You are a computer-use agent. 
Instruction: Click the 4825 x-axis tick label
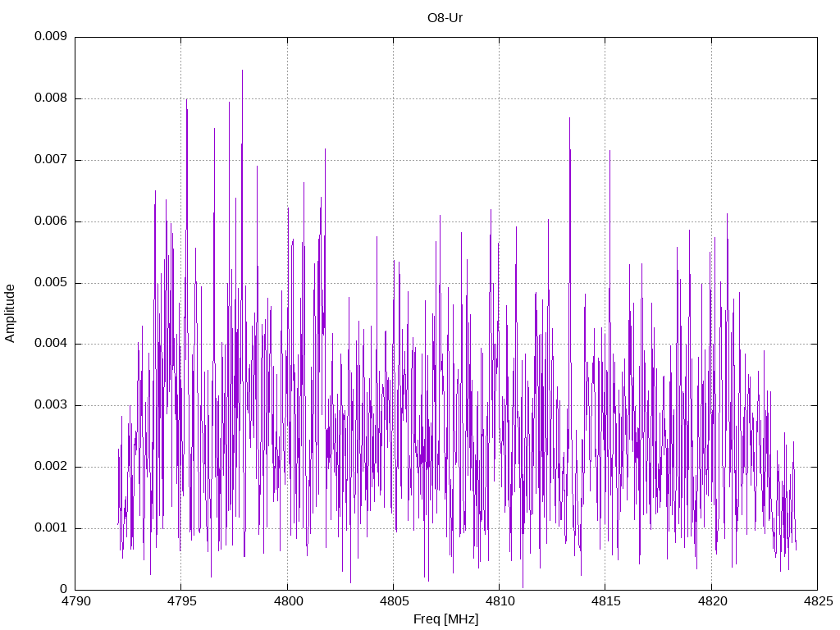[x=818, y=601]
